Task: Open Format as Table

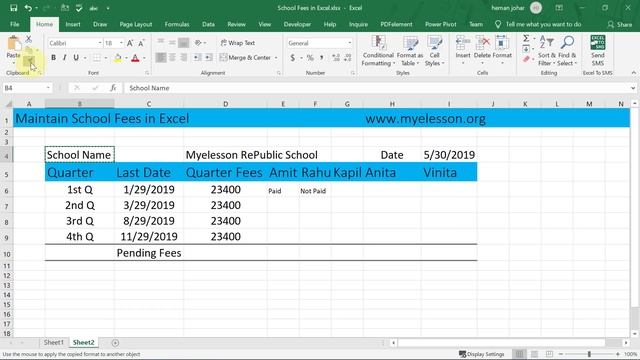Action: coord(410,51)
